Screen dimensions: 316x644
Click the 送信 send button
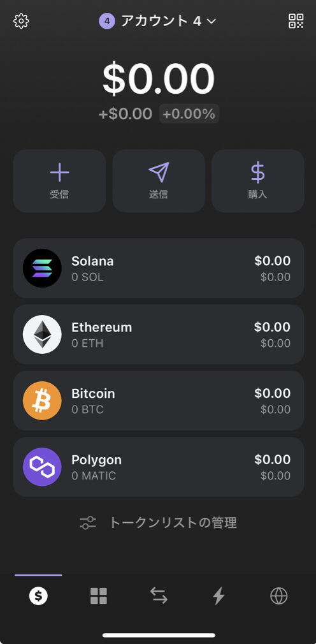159,180
